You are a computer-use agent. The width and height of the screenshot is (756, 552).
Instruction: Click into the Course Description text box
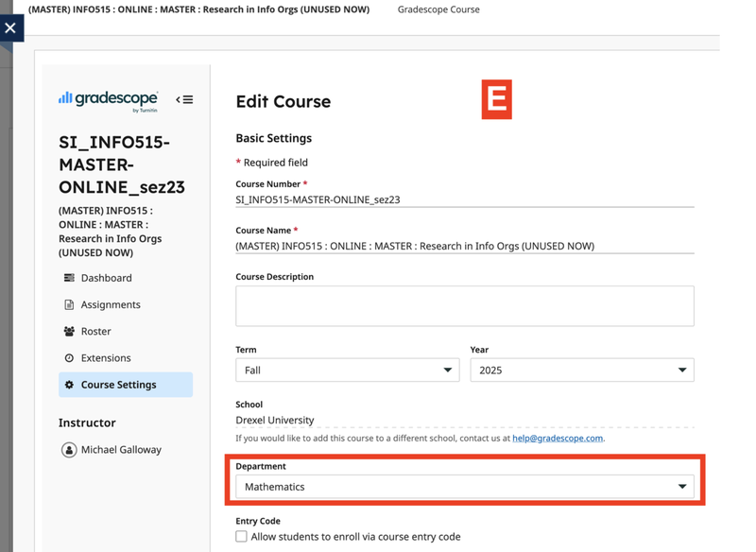[464, 306]
